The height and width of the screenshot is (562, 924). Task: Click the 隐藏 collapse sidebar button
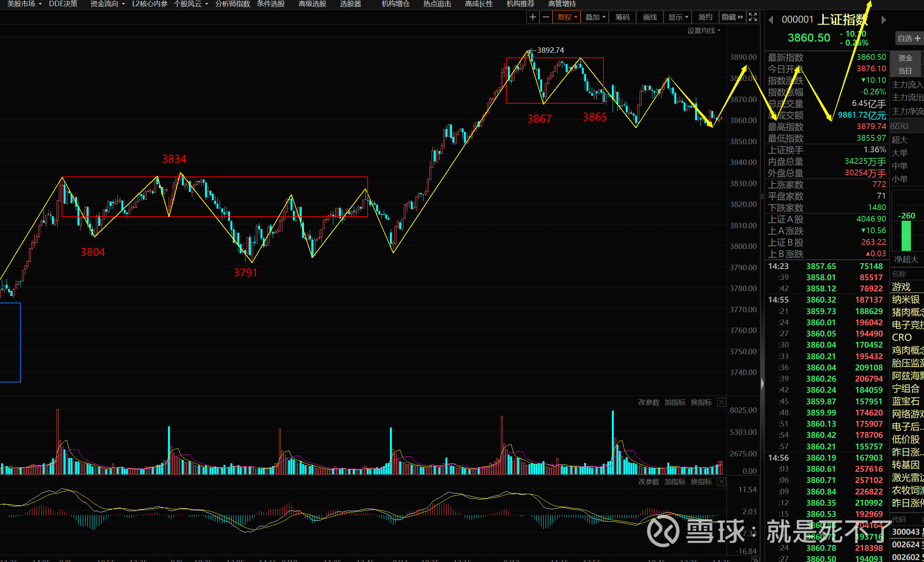[732, 17]
